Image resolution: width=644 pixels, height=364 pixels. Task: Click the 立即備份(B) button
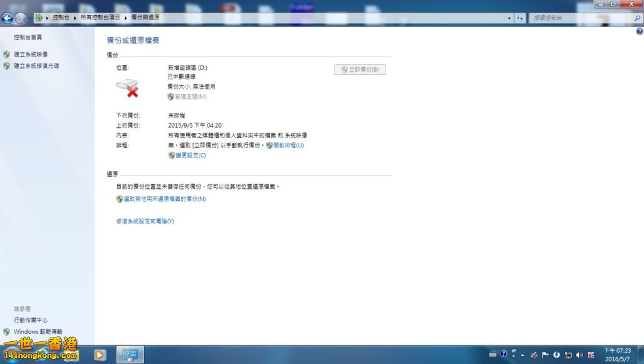coord(360,69)
